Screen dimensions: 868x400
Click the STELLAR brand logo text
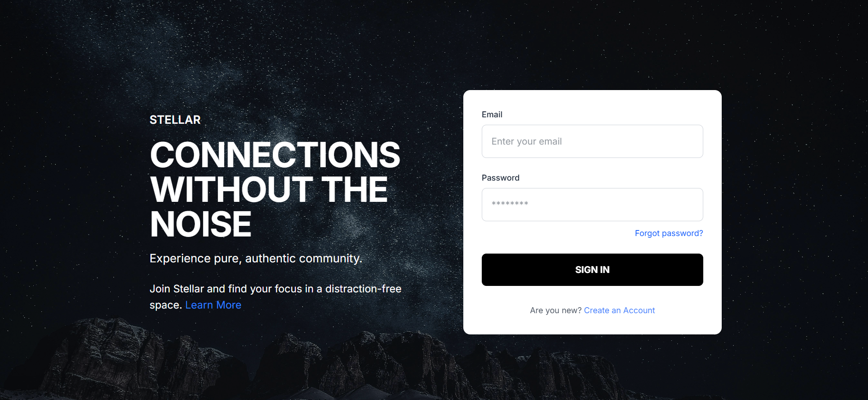point(175,120)
